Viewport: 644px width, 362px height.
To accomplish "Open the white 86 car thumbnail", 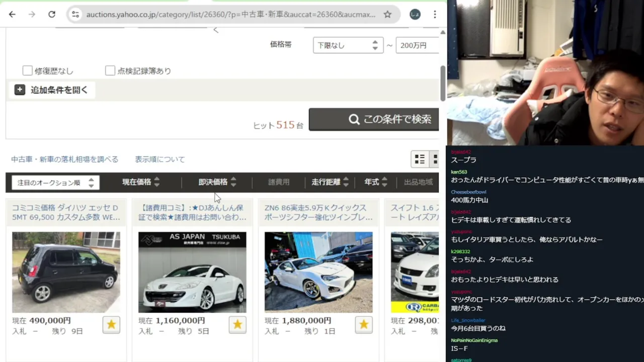I will pos(318,272).
